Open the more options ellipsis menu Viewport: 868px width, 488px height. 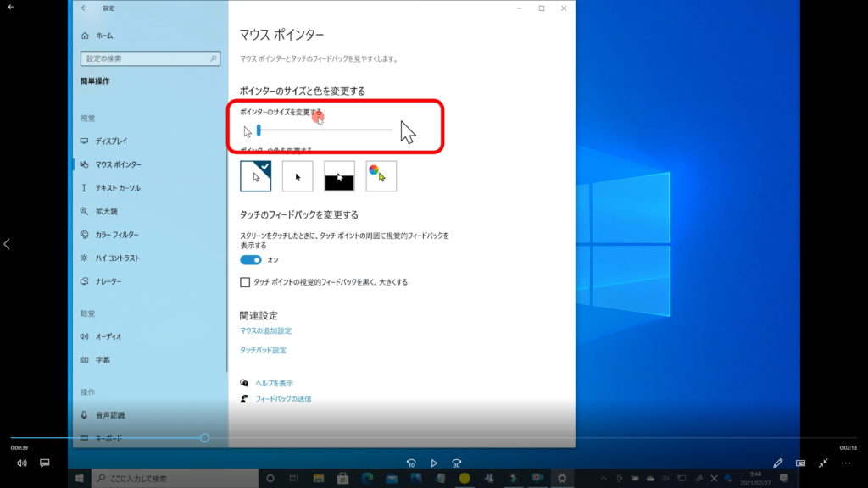[845, 463]
